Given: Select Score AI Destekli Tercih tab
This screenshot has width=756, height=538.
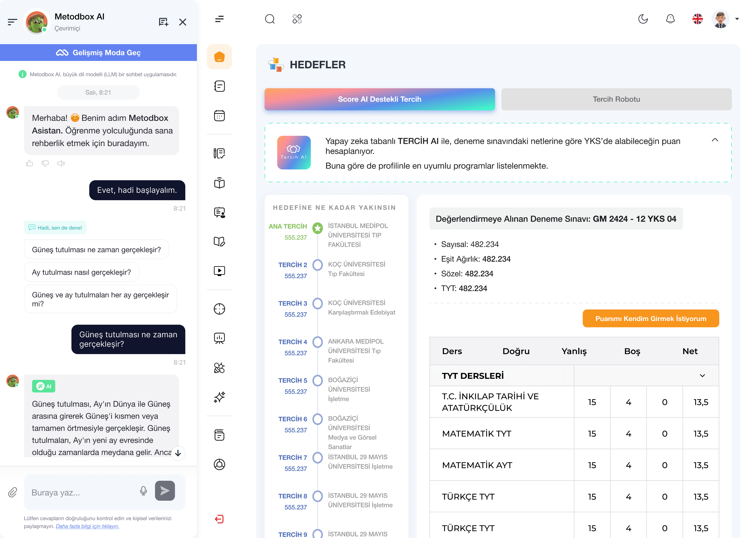Looking at the screenshot, I should (x=379, y=99).
